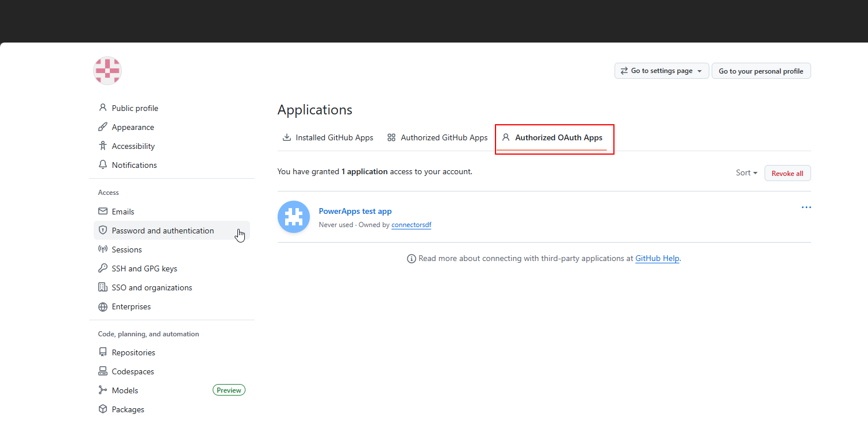
Task: Open the GitHub Help link
Action: click(657, 259)
